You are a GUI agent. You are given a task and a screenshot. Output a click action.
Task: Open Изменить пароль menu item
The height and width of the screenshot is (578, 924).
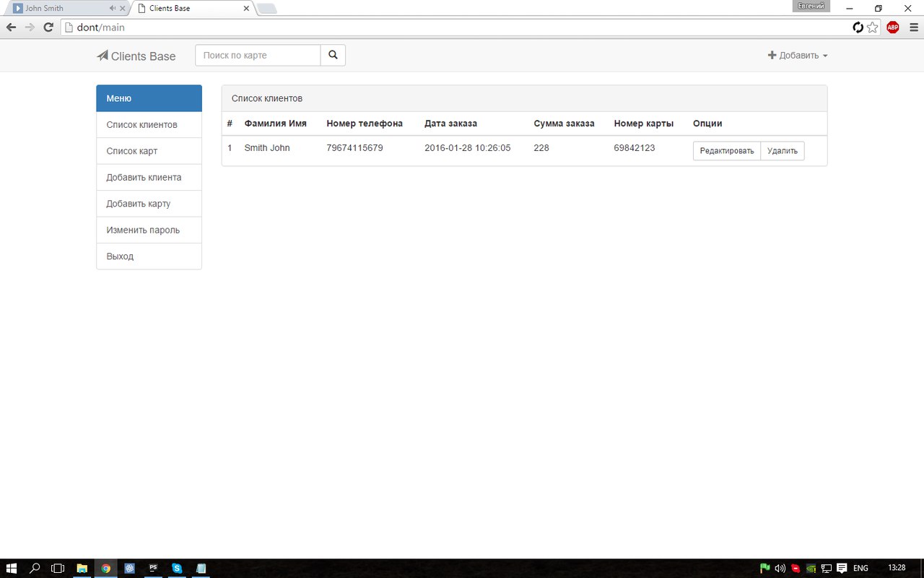point(149,230)
